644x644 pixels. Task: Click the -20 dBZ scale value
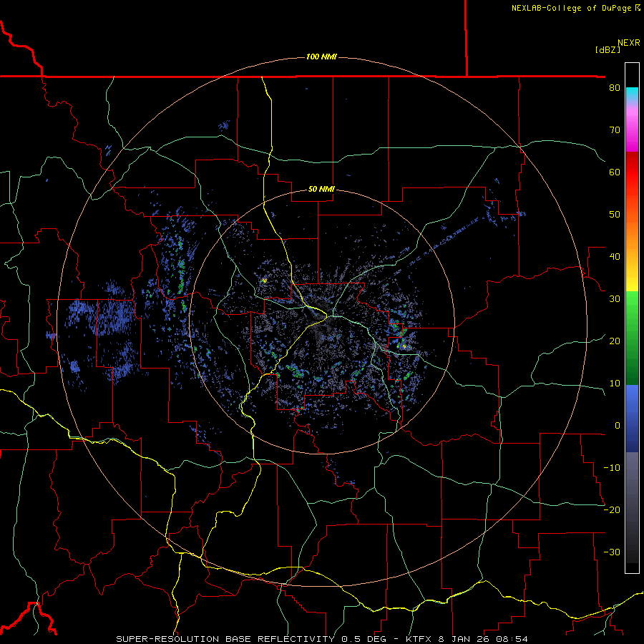(x=612, y=510)
